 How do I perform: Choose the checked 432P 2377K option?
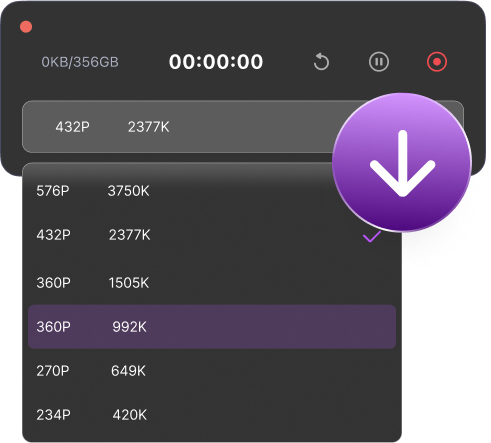(212, 235)
